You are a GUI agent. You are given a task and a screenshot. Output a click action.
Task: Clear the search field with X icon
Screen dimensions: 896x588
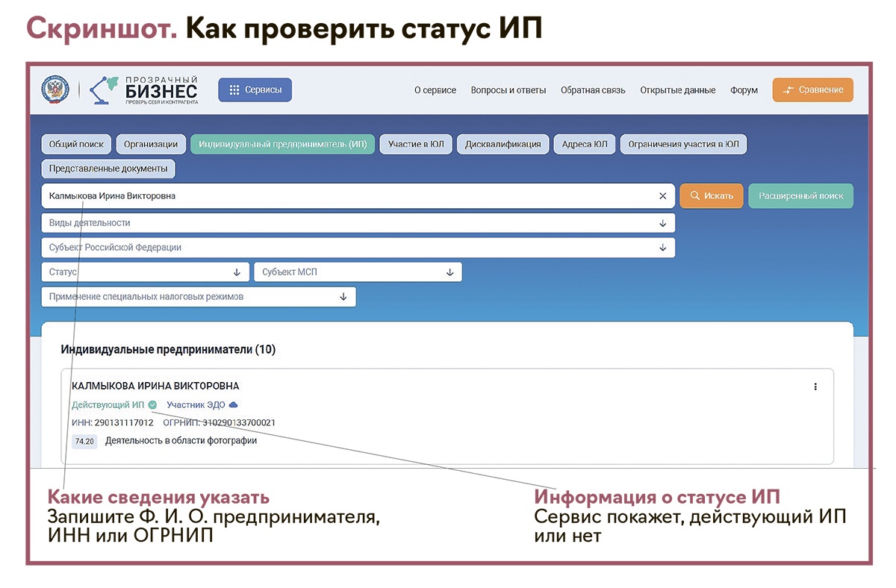click(662, 196)
